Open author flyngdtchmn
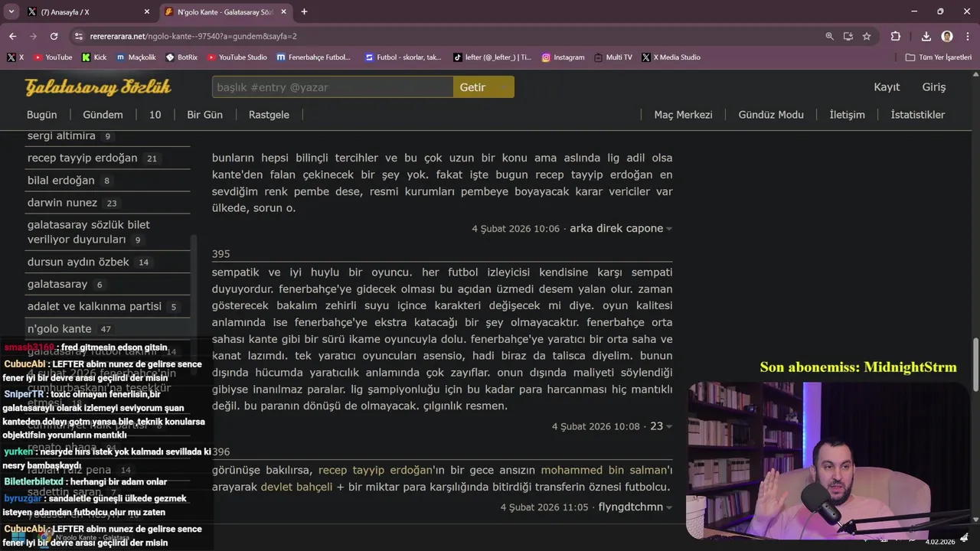This screenshot has height=551, width=980. [631, 507]
